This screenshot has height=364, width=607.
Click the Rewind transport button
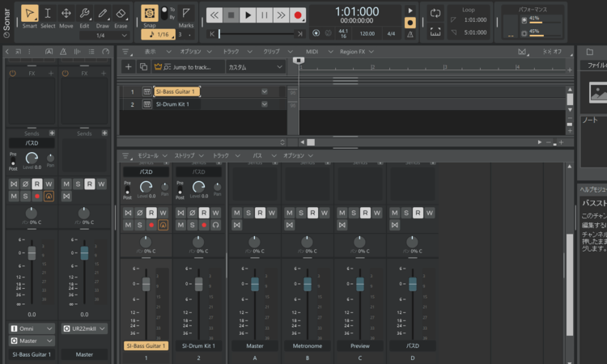pos(214,15)
